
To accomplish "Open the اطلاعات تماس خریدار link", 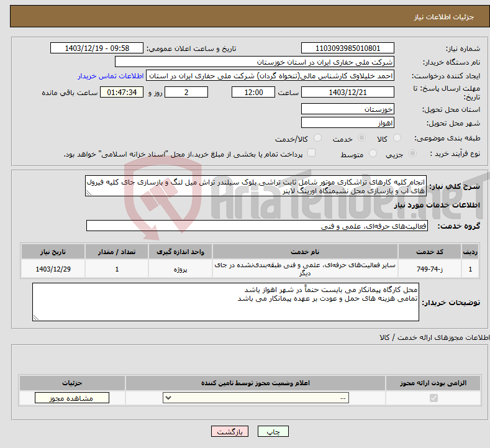I will [111, 76].
